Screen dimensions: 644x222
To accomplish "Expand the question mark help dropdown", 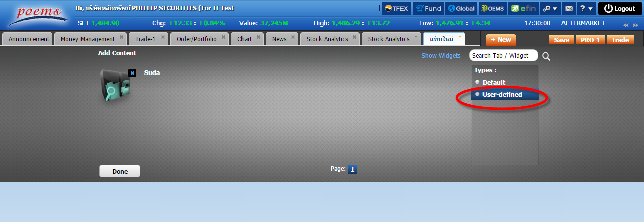I will [x=586, y=8].
